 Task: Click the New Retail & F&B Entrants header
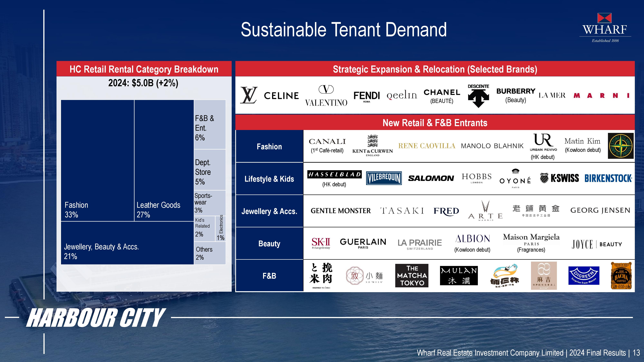(435, 122)
